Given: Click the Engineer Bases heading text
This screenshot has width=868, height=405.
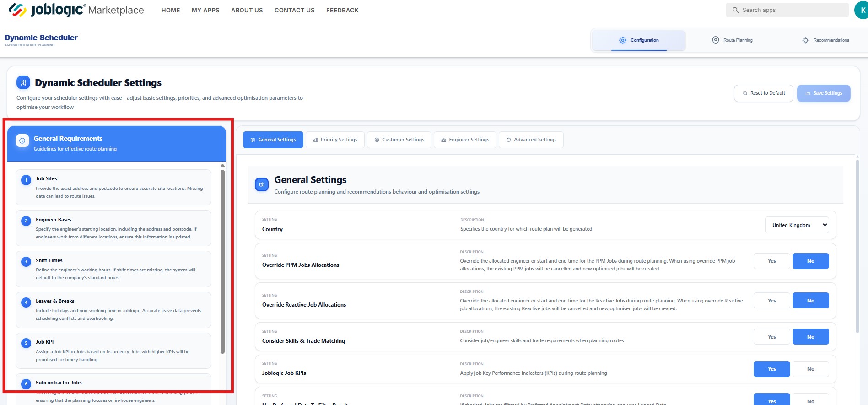Looking at the screenshot, I should [x=54, y=220].
